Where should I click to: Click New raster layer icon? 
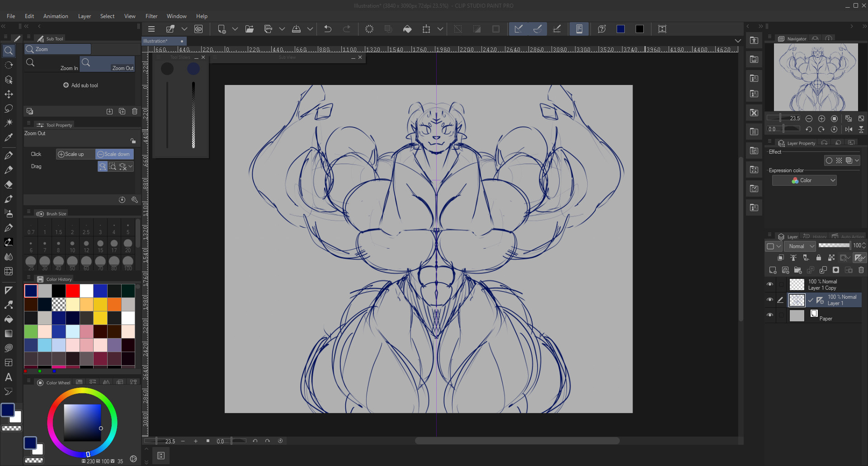click(x=773, y=270)
